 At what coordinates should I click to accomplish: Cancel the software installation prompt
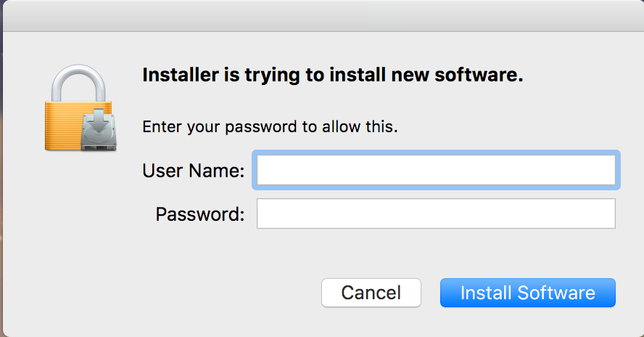(371, 293)
